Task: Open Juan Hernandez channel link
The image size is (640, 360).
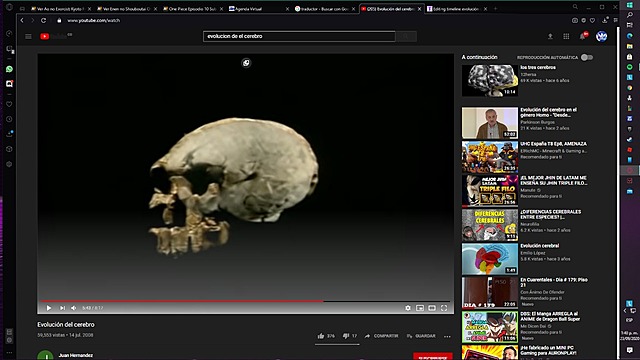Action: [76, 355]
